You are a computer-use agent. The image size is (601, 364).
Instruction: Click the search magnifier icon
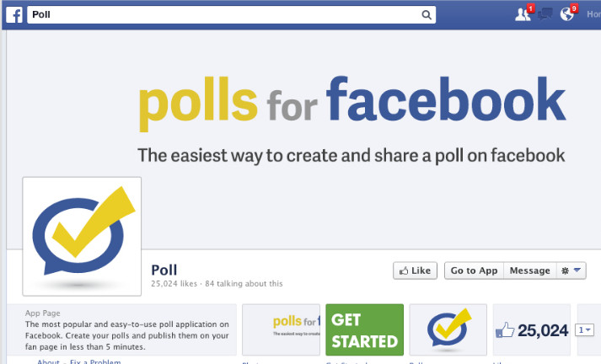point(427,14)
